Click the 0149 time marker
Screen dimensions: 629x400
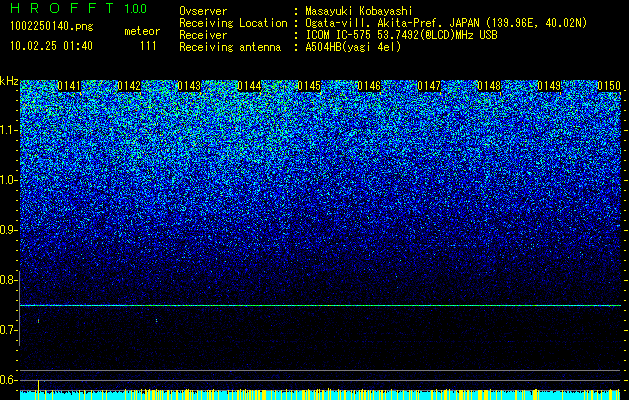point(549,86)
